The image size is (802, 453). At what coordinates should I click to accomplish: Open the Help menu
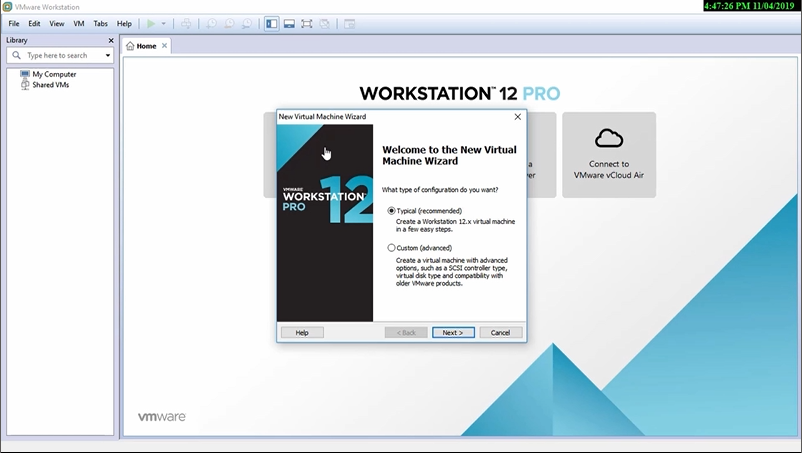click(x=124, y=24)
